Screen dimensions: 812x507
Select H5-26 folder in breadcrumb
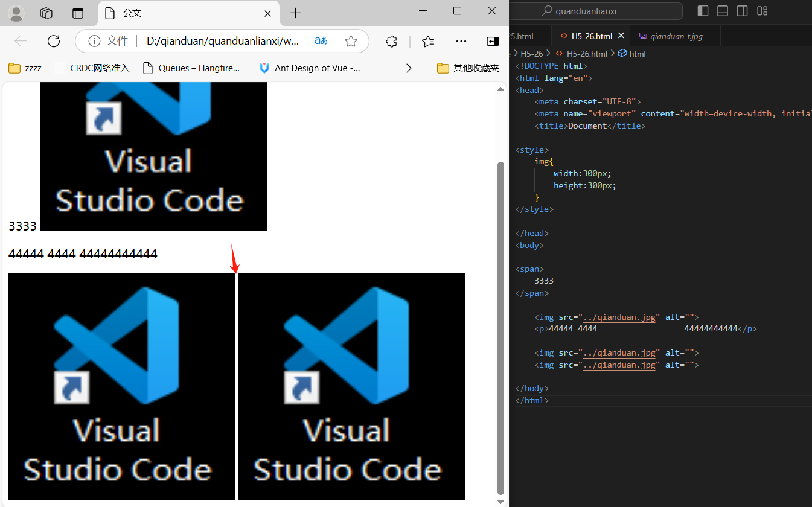pos(532,54)
